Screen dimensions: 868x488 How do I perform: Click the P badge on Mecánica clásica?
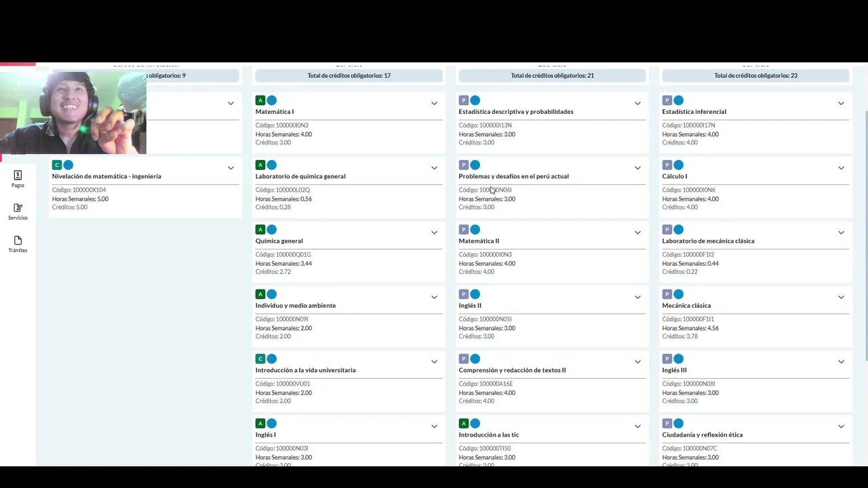(x=667, y=294)
